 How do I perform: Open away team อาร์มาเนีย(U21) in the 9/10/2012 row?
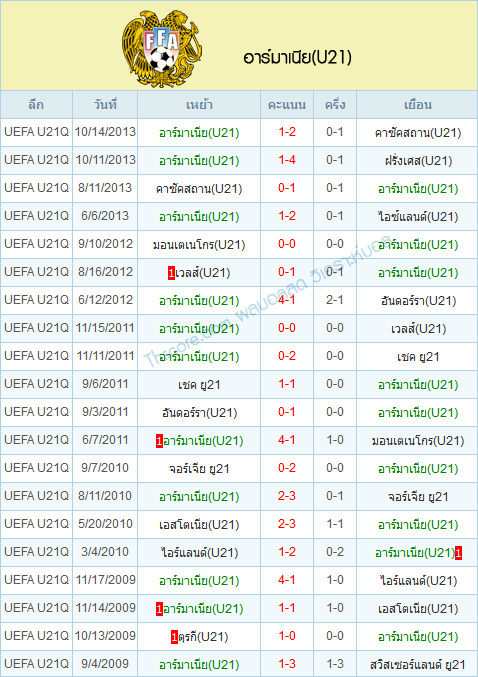(418, 245)
